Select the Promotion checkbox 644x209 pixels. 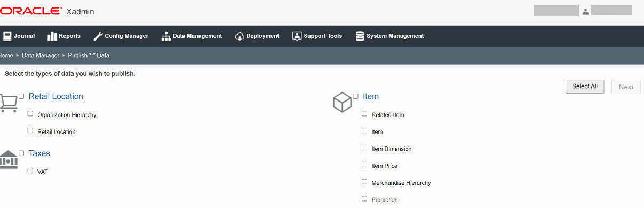point(364,199)
